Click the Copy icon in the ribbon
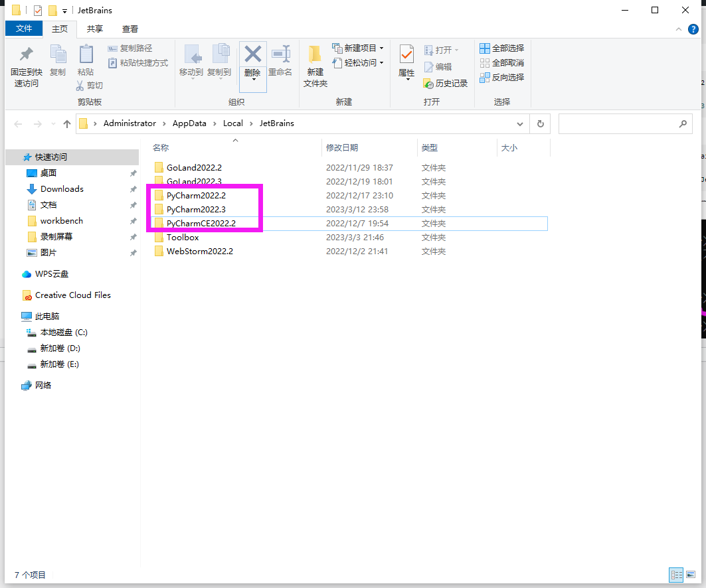This screenshot has width=706, height=588. pos(58,54)
